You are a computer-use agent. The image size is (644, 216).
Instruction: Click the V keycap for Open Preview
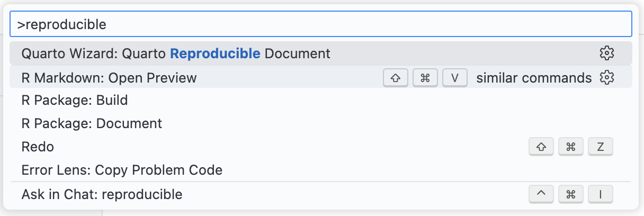tap(455, 78)
